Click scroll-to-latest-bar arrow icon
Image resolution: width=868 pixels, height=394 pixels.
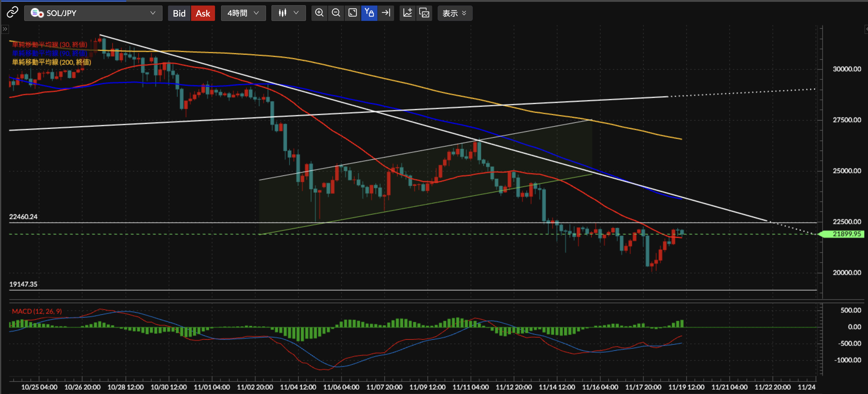386,13
